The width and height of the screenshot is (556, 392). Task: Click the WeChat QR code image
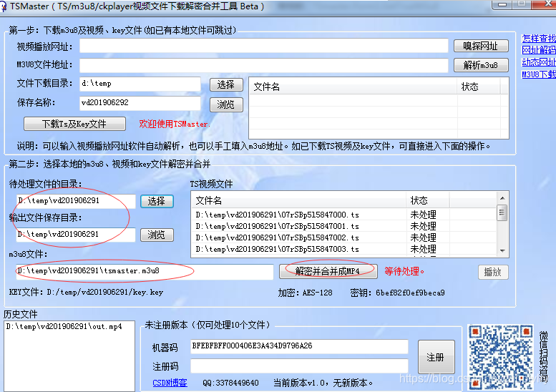[x=501, y=357]
